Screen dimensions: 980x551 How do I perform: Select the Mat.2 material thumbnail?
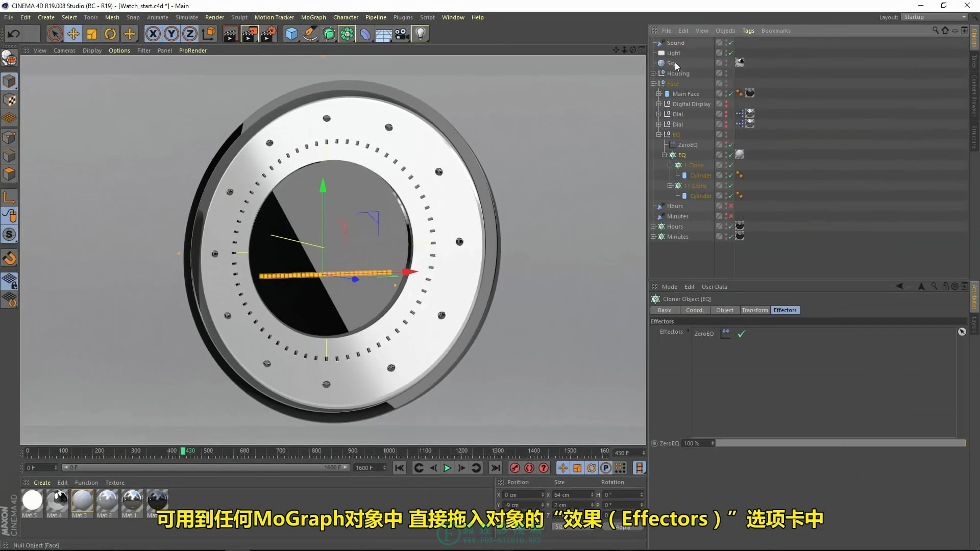pyautogui.click(x=107, y=500)
